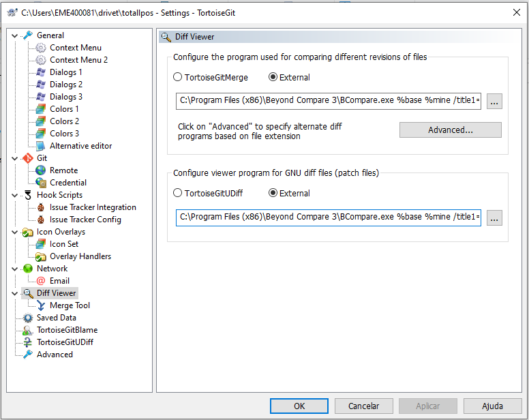
Task: Collapse the Diff Viewer tree node
Action: (14, 293)
